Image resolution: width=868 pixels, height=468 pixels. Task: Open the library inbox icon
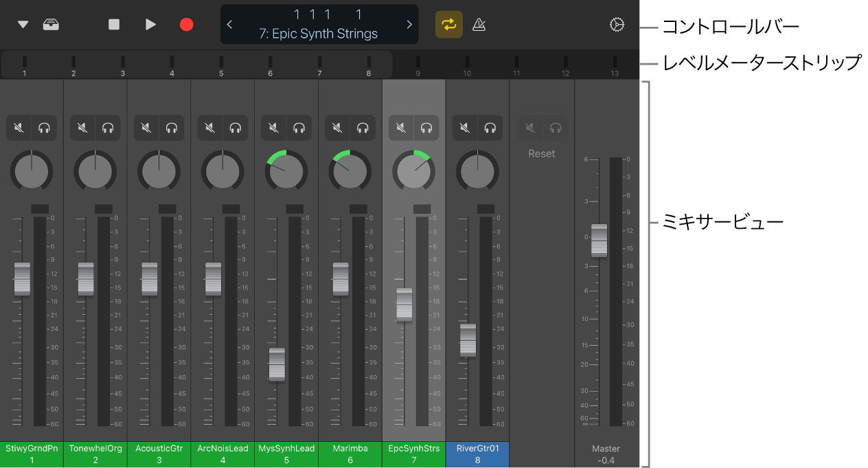point(51,25)
